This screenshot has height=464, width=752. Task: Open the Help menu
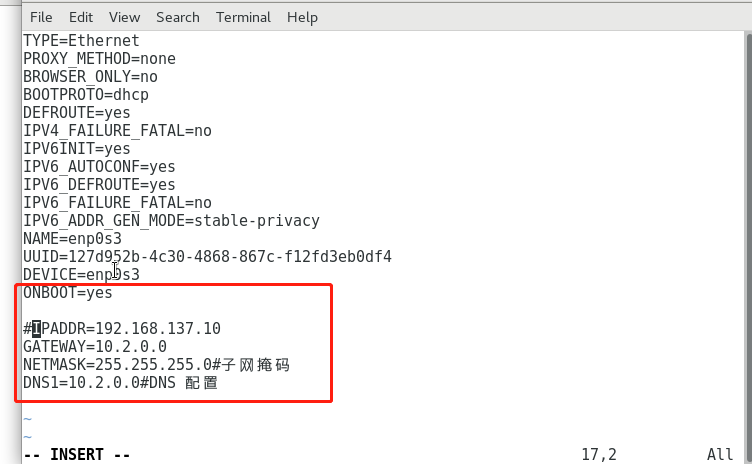pyautogui.click(x=302, y=18)
